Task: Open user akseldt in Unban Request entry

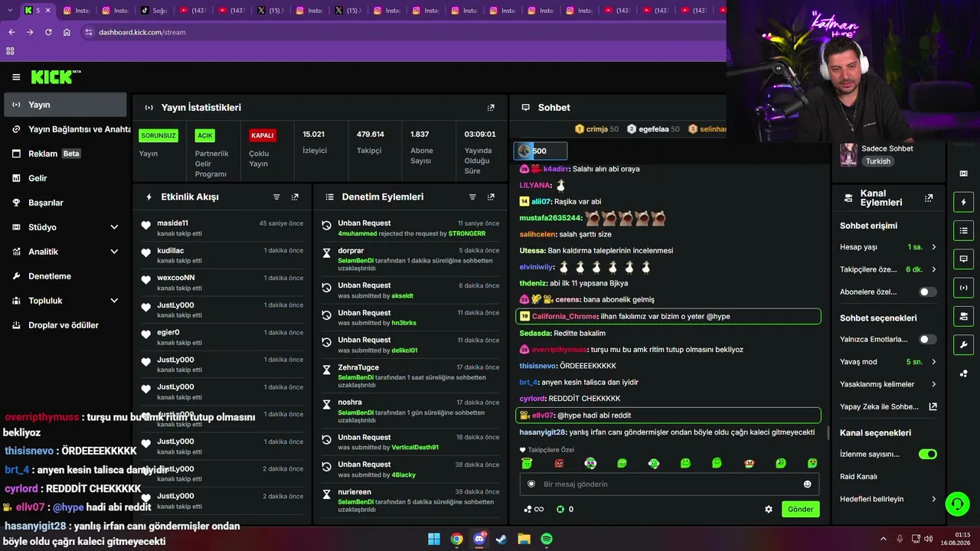Action: tap(403, 295)
